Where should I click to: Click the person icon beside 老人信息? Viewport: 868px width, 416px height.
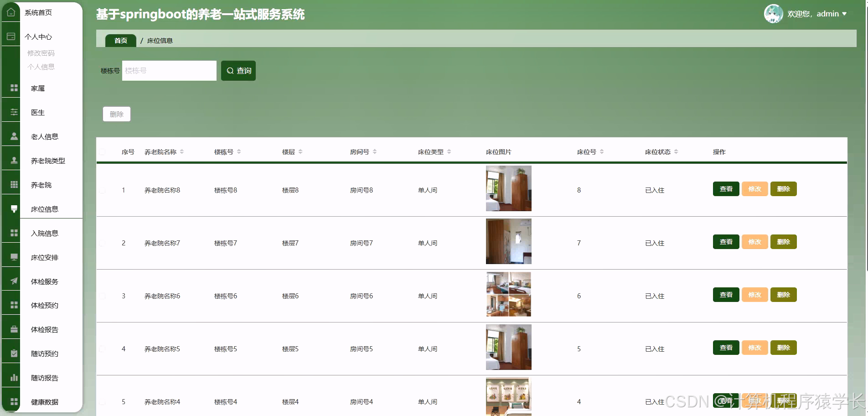pyautogui.click(x=14, y=136)
